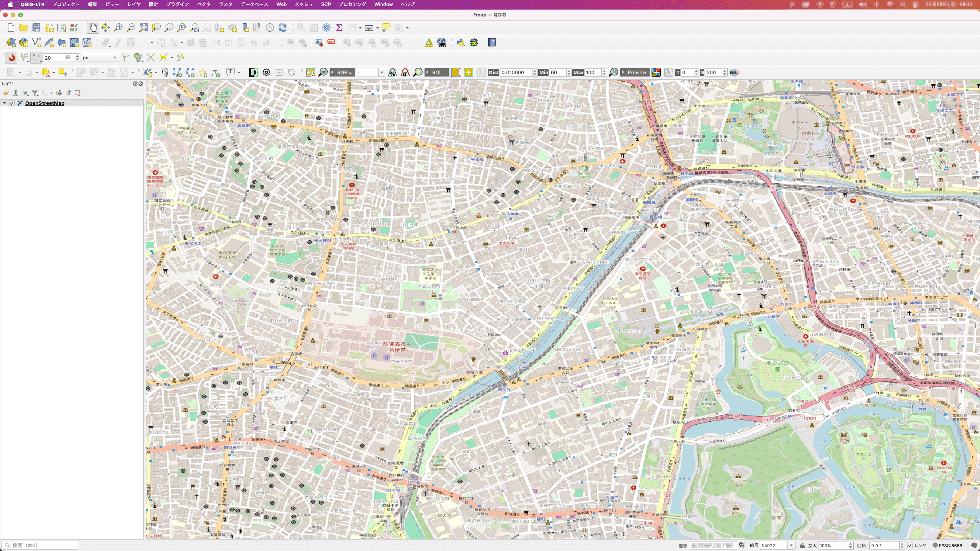Open the Toolbox gear icon in the attributes toolbar

(x=327, y=28)
